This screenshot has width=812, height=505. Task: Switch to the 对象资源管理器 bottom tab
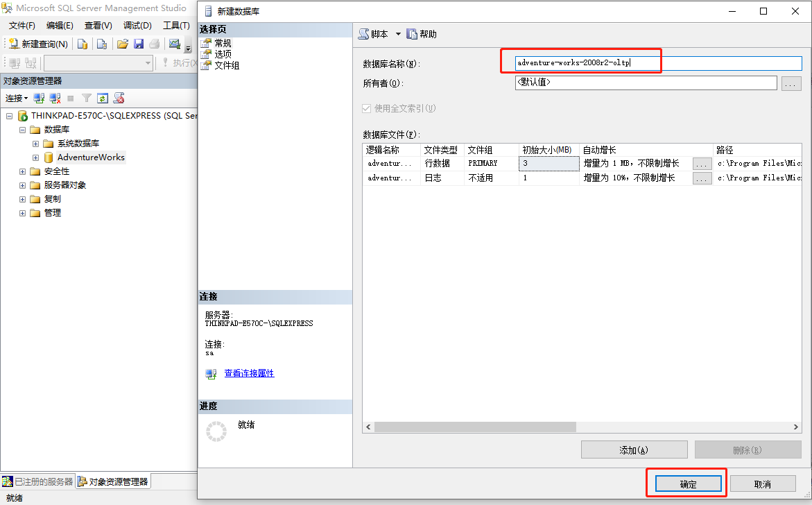(113, 481)
